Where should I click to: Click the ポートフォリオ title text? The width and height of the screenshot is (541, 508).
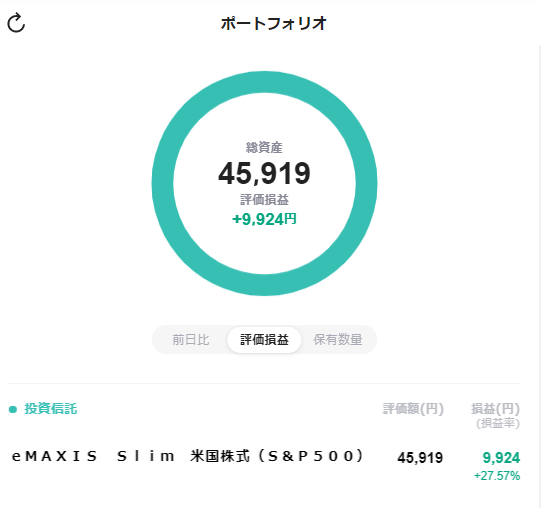[274, 23]
